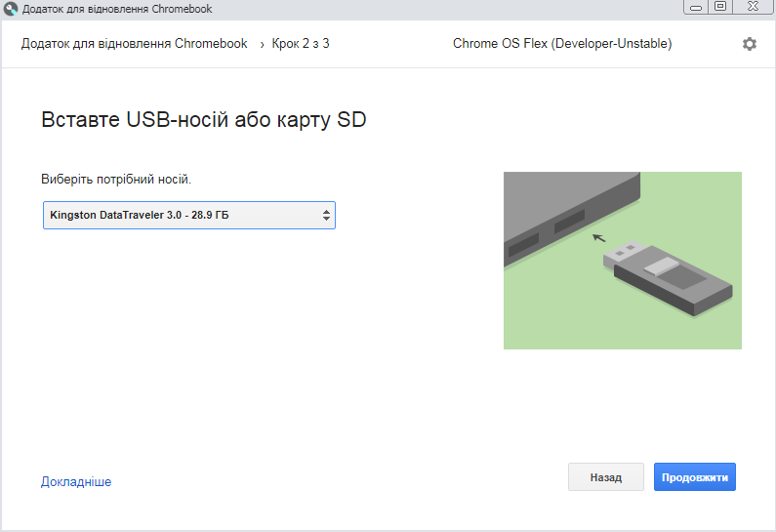Click the window title bar text

[x=117, y=9]
